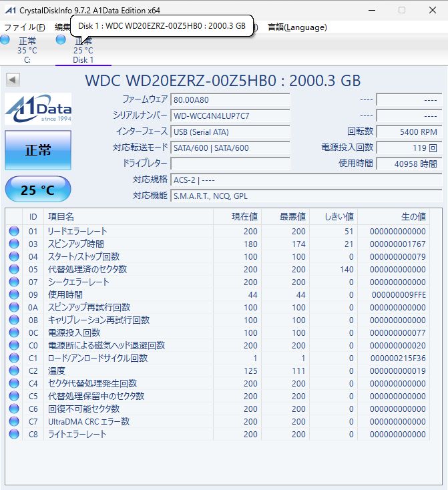The image size is (448, 490).
Task: Click the blue status orb for Disk 1
Action: point(61,39)
